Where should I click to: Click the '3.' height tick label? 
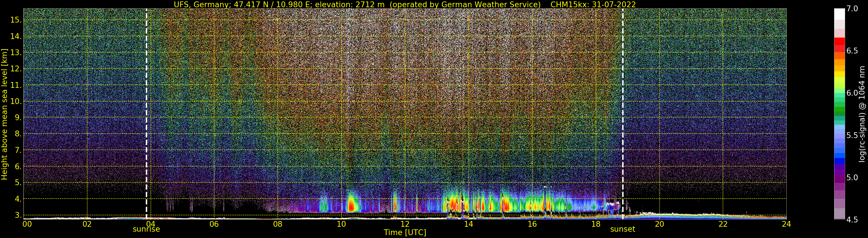[18, 215]
